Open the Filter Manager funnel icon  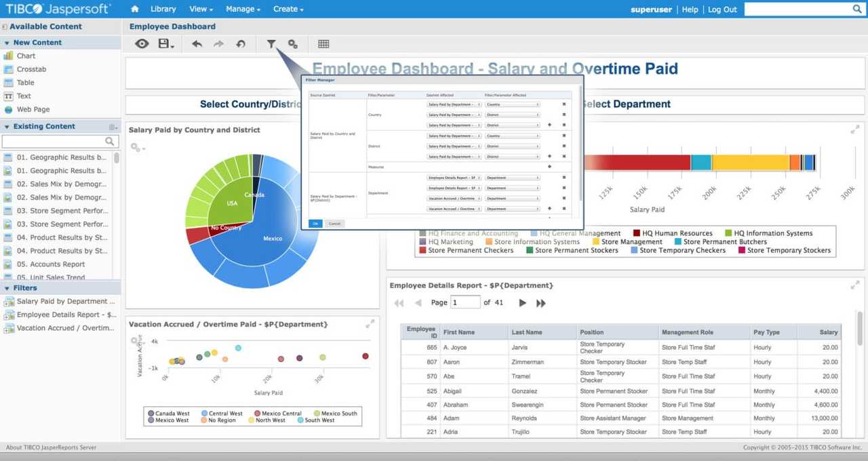271,44
